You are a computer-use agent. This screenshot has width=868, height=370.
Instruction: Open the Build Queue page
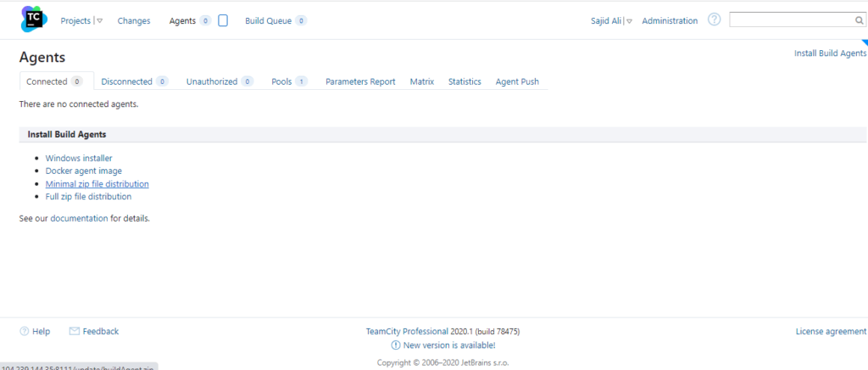click(269, 20)
